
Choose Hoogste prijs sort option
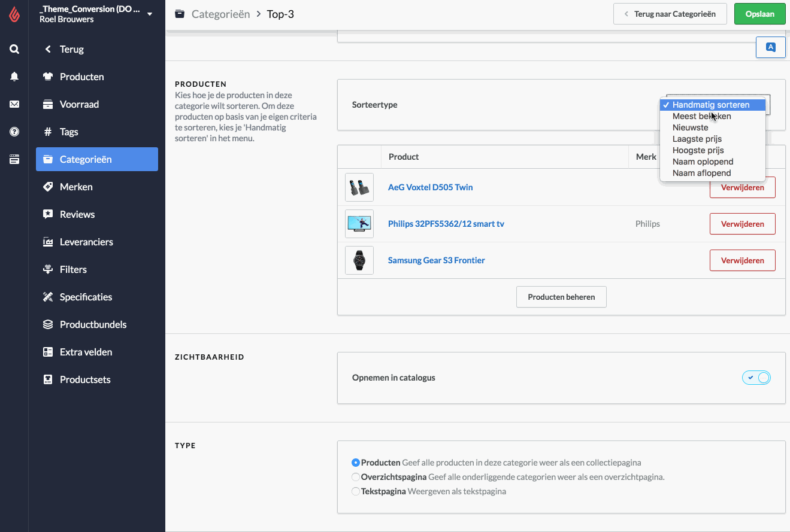pos(712,150)
